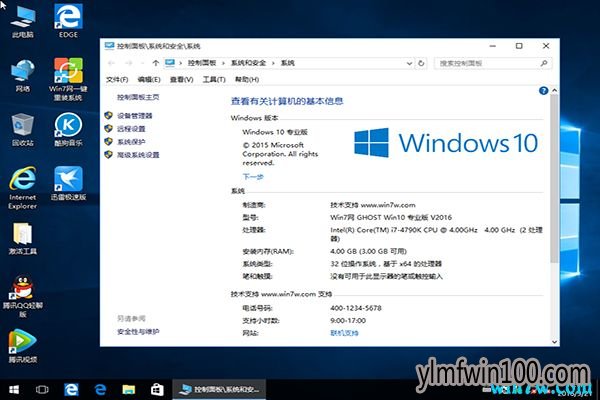Open the Windows Start menu
600x400 pixels.
tap(14, 390)
